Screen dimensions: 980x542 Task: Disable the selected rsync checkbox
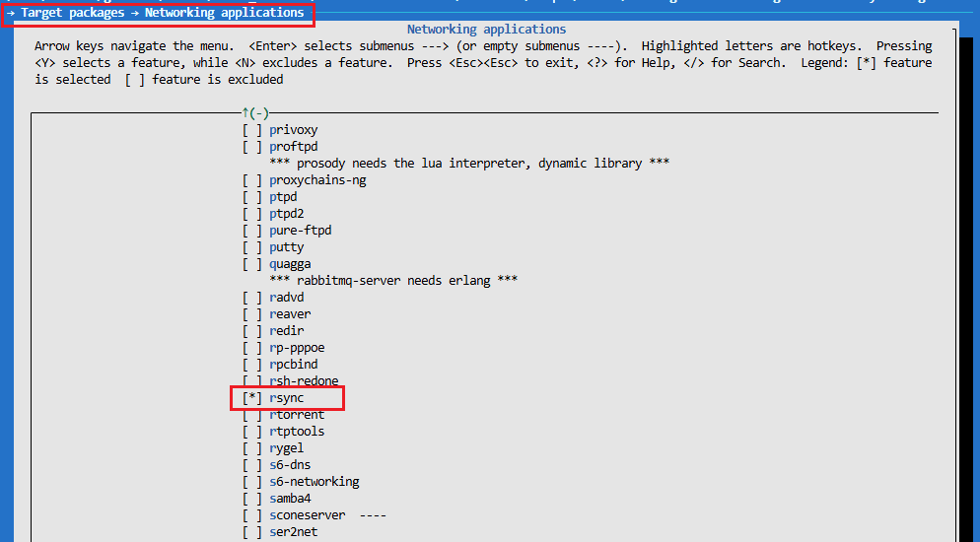(x=252, y=398)
